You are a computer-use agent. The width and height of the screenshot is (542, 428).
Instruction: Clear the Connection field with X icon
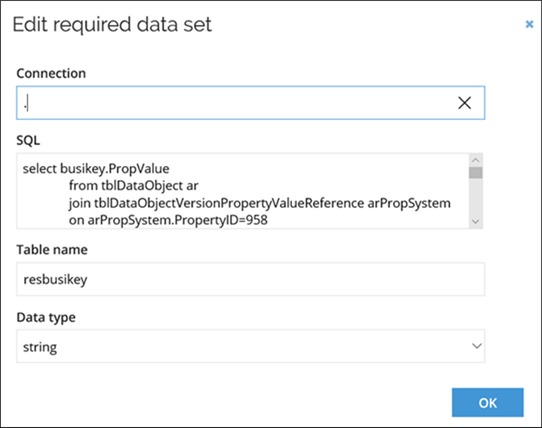tap(464, 103)
